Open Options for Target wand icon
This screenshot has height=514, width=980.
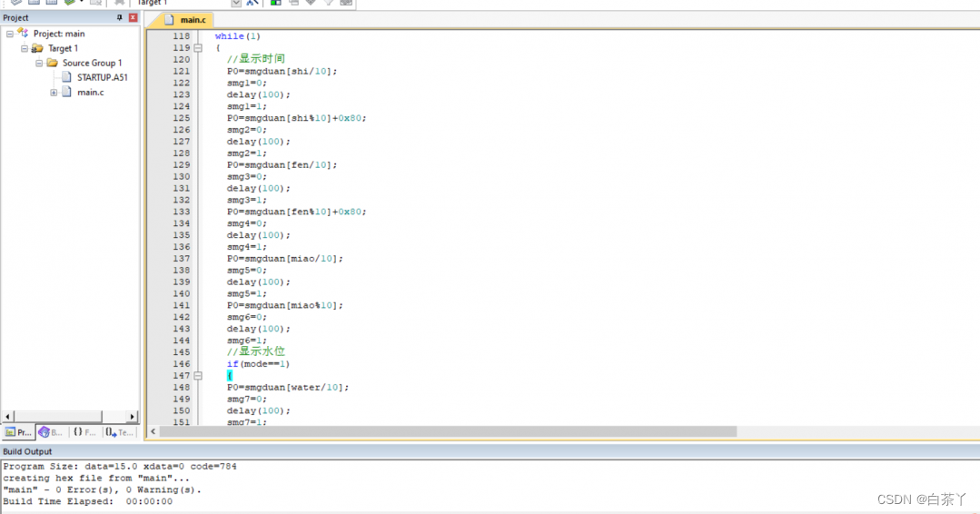(x=252, y=3)
